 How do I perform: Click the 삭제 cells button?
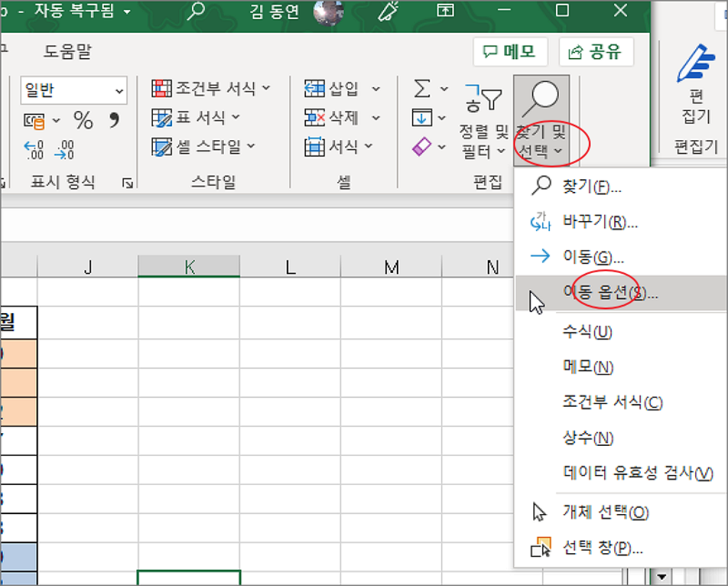pos(331,118)
